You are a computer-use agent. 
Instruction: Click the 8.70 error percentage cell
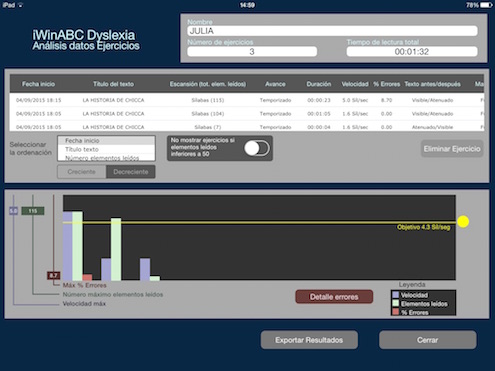[x=386, y=100]
